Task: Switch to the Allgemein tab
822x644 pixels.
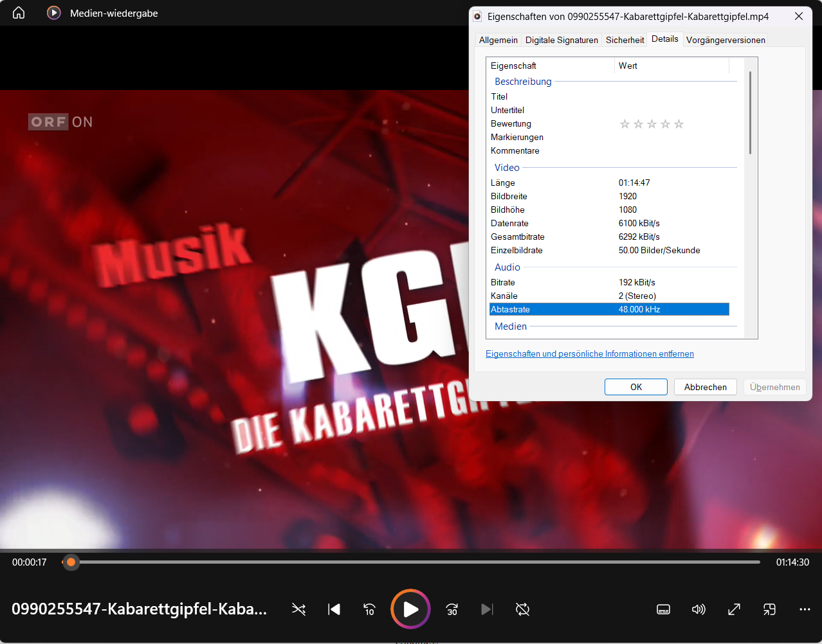Action: click(x=498, y=40)
